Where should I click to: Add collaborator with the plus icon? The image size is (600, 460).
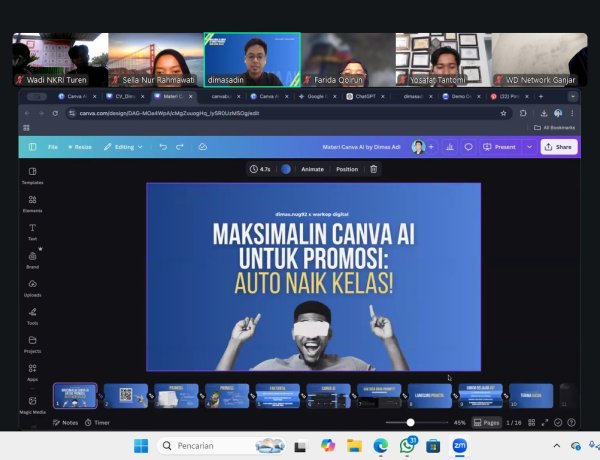pyautogui.click(x=431, y=147)
